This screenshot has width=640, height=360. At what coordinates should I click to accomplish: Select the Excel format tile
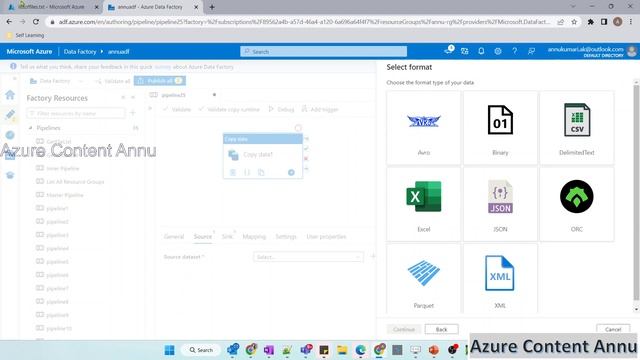[x=423, y=204]
